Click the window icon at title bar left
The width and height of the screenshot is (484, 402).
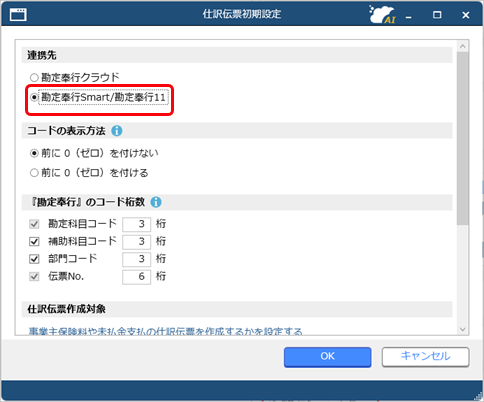(18, 15)
